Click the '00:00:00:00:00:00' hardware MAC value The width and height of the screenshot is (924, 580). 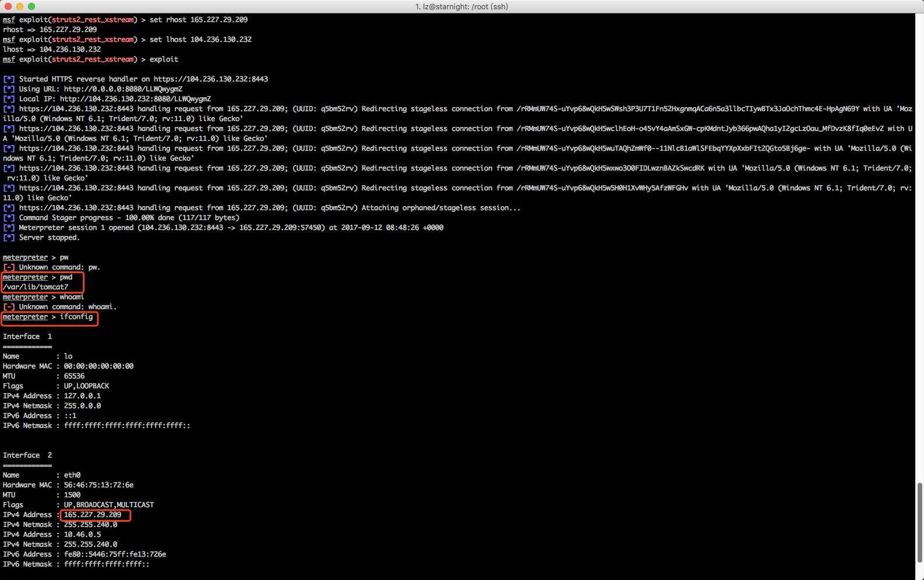(x=99, y=366)
